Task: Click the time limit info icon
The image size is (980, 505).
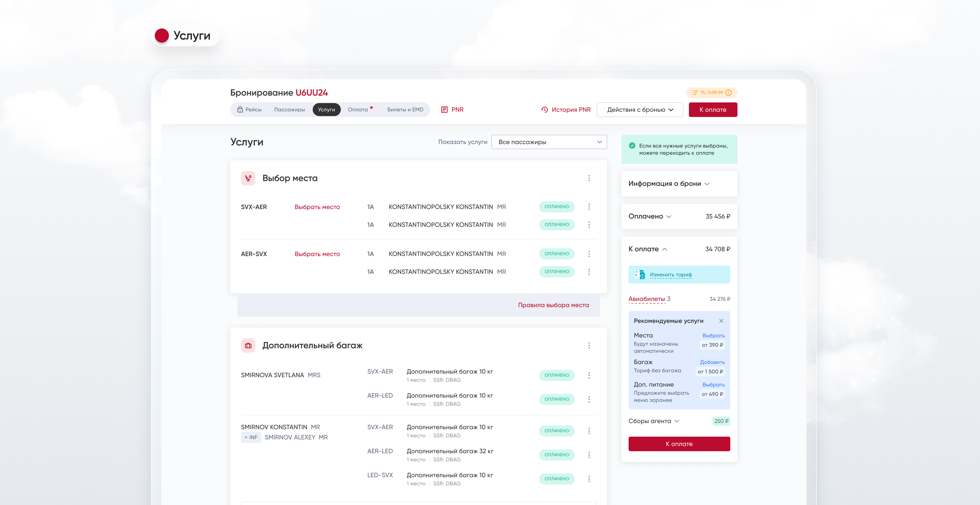Action: click(x=729, y=92)
